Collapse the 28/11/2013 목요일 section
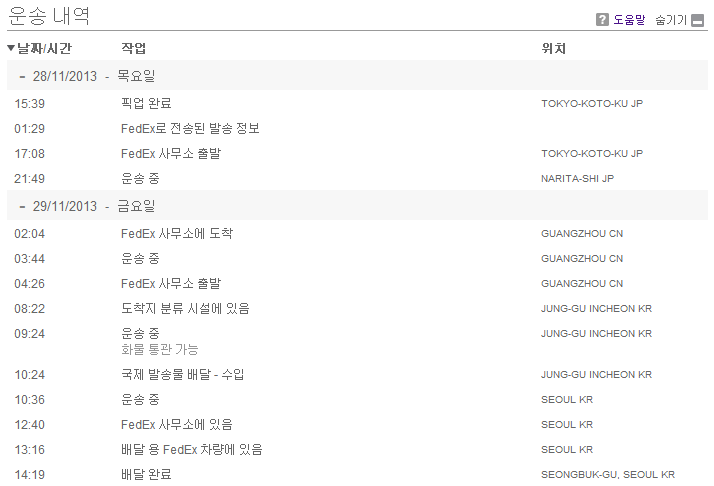 pyautogui.click(x=22, y=77)
